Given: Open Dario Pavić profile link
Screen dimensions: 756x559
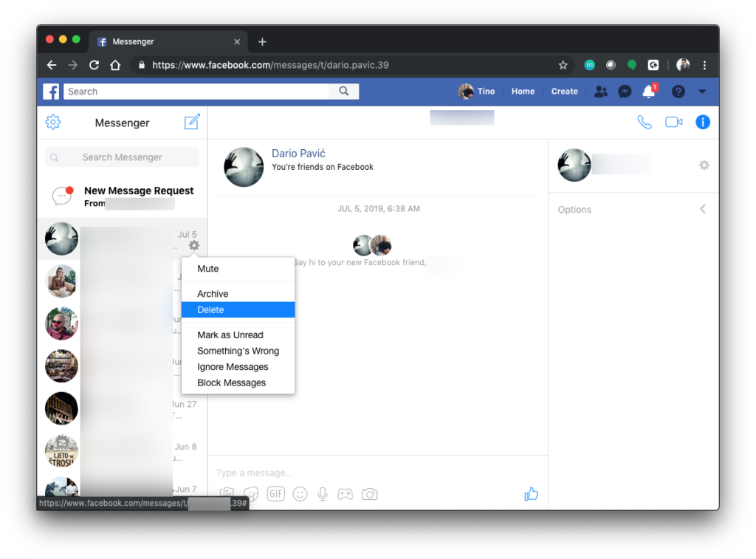Looking at the screenshot, I should [298, 154].
